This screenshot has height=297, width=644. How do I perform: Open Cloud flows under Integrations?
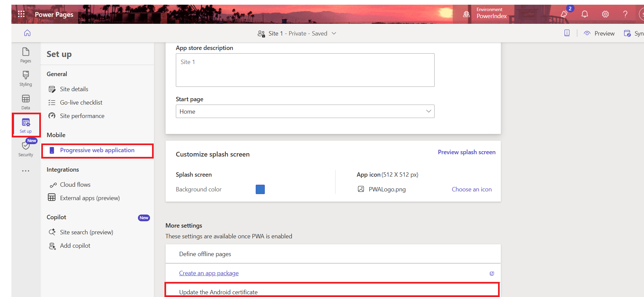[x=75, y=185]
